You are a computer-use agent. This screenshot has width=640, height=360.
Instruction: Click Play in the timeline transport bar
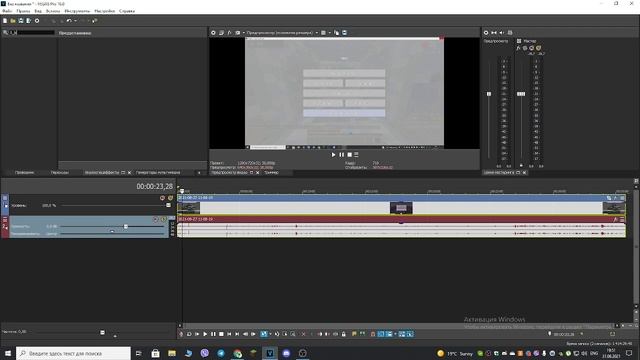coord(205,334)
